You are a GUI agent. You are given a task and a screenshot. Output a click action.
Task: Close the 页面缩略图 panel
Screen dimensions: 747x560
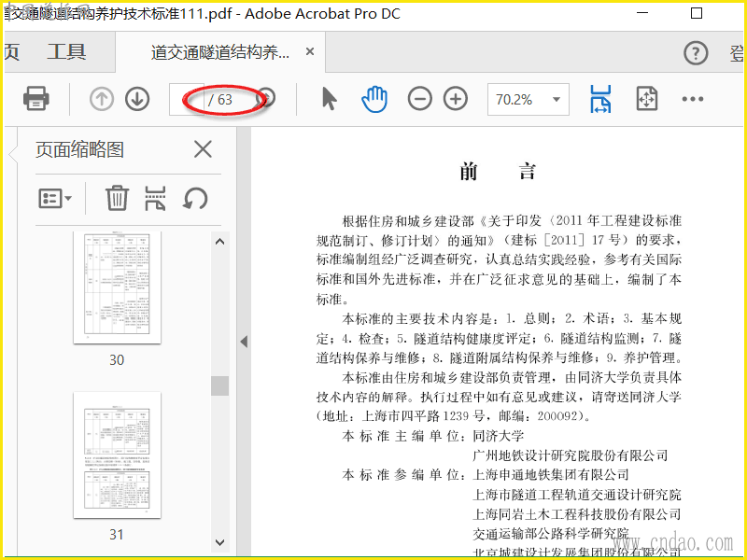click(x=203, y=149)
